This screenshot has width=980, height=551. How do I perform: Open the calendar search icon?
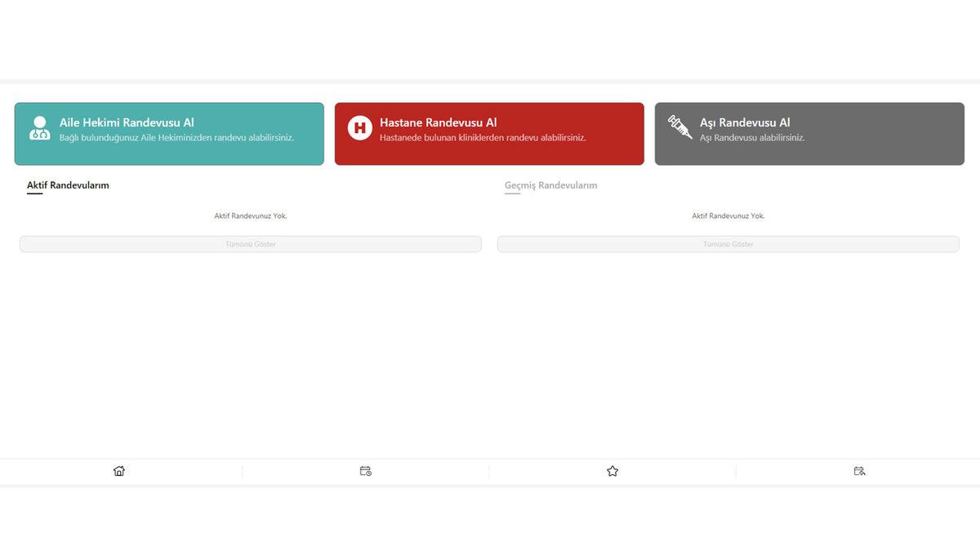click(859, 471)
